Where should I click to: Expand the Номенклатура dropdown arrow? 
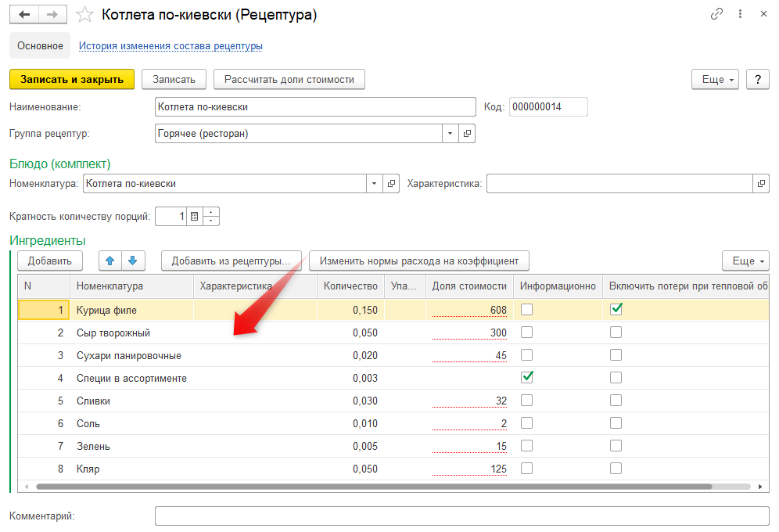[375, 184]
